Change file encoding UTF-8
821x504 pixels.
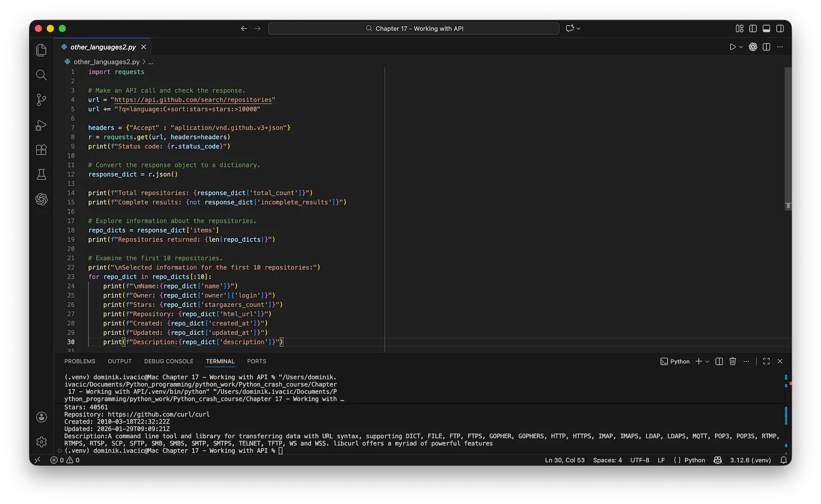click(640, 460)
